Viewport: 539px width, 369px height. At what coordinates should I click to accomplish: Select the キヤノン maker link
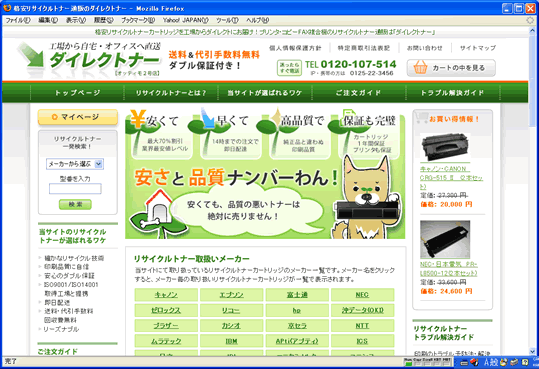coord(166,295)
